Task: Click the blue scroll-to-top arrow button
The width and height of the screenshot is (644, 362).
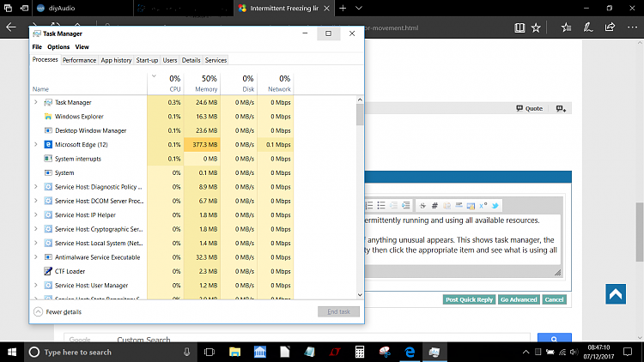Action: pyautogui.click(x=615, y=294)
